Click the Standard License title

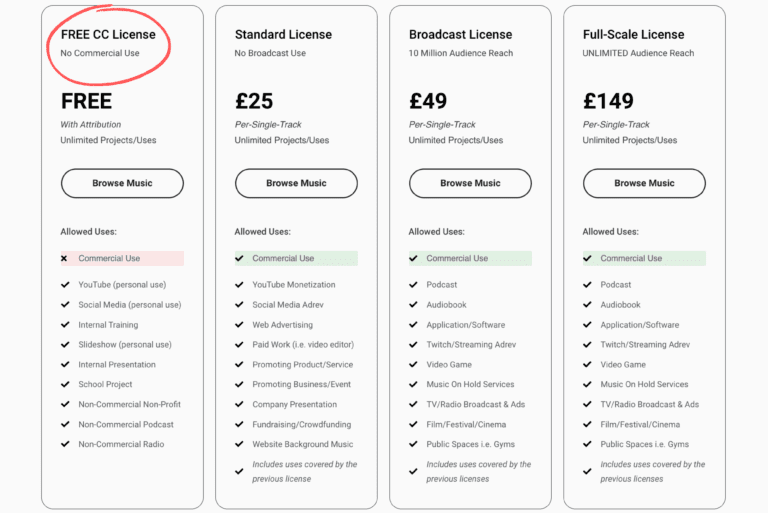coord(283,35)
